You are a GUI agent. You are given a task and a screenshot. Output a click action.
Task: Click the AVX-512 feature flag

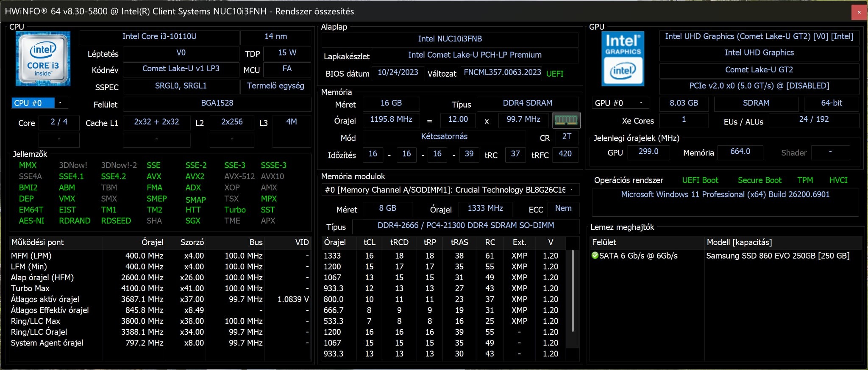[239, 177]
